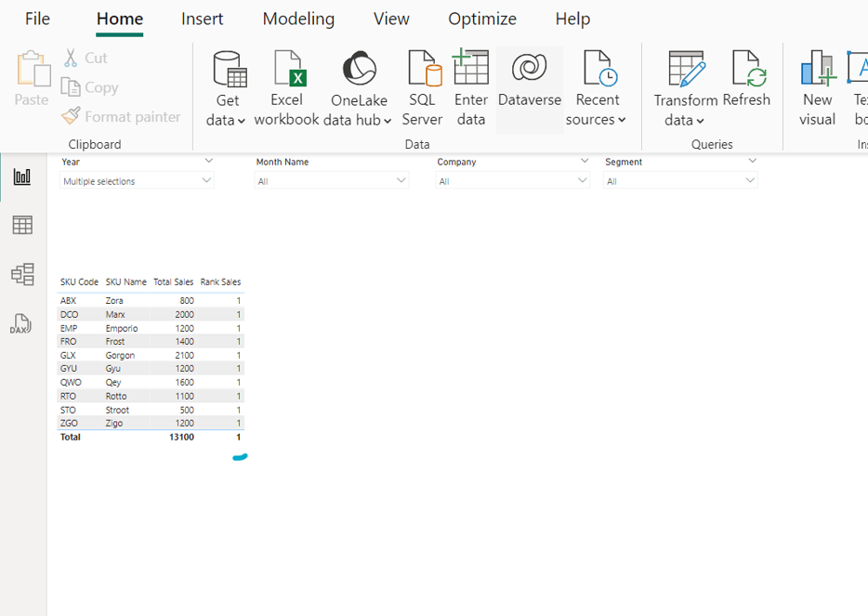Screen dimensions: 868x616
Task: Insert a New visual
Action: point(817,88)
